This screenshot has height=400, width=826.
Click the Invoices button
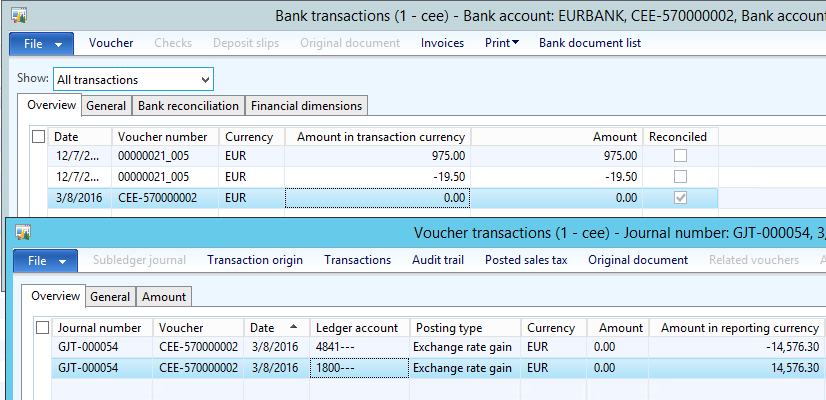point(442,43)
